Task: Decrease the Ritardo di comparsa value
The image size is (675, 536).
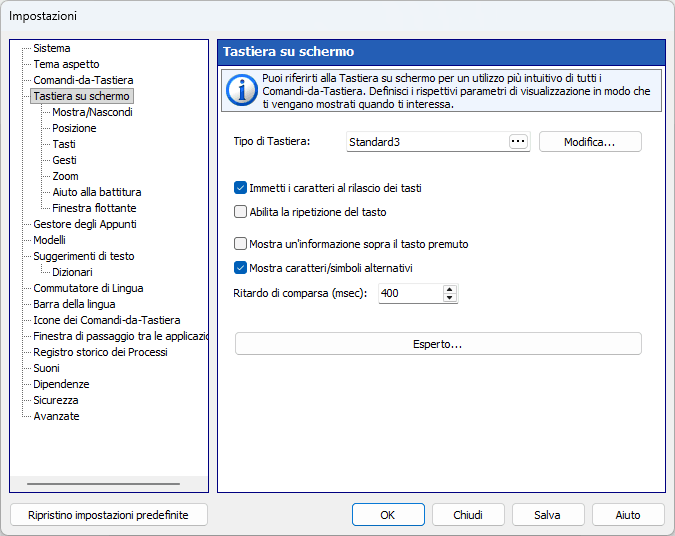Action: pyautogui.click(x=449, y=297)
